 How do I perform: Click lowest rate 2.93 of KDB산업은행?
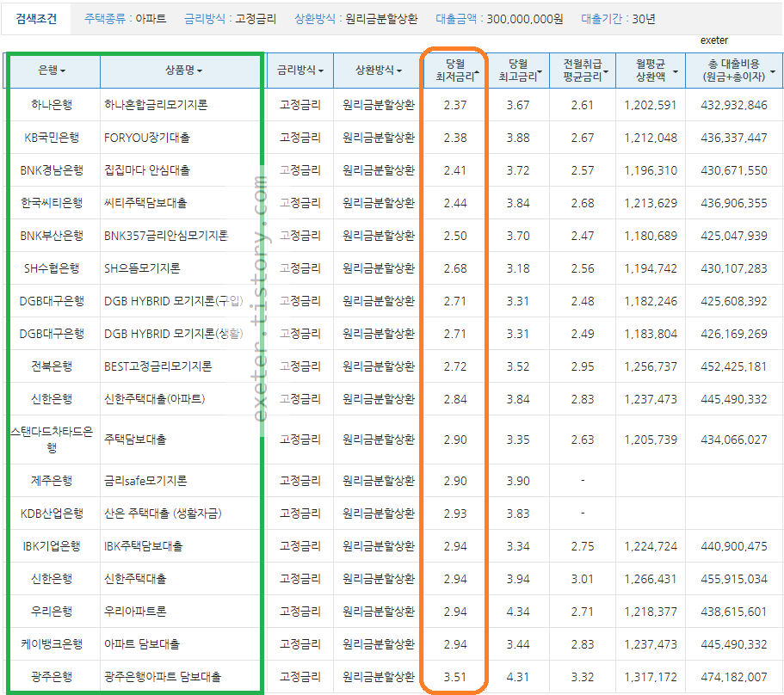click(x=455, y=514)
